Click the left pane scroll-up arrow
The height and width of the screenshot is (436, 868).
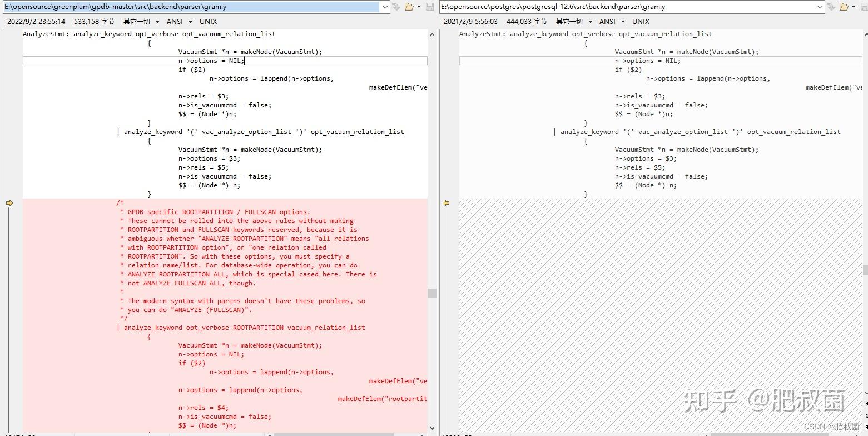432,34
